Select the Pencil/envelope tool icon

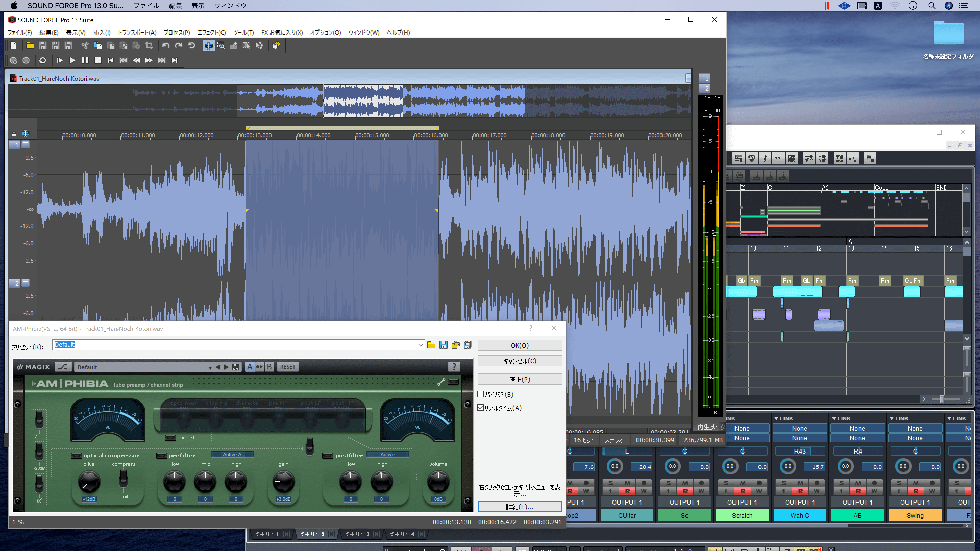click(x=234, y=46)
